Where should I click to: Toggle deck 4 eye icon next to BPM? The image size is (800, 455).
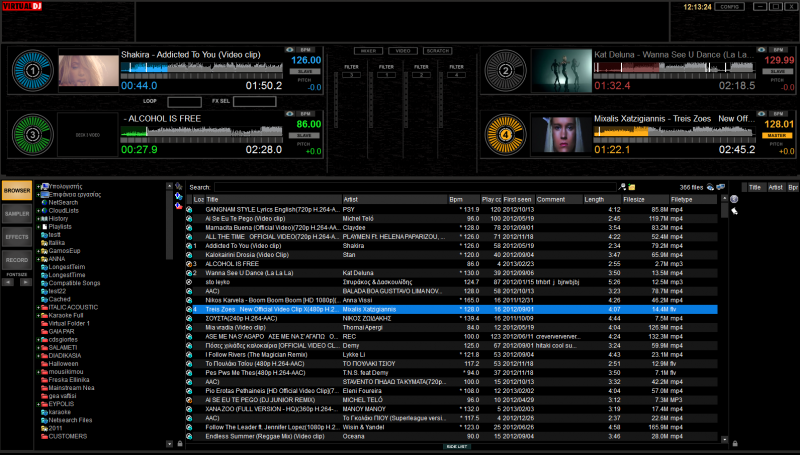pos(762,114)
